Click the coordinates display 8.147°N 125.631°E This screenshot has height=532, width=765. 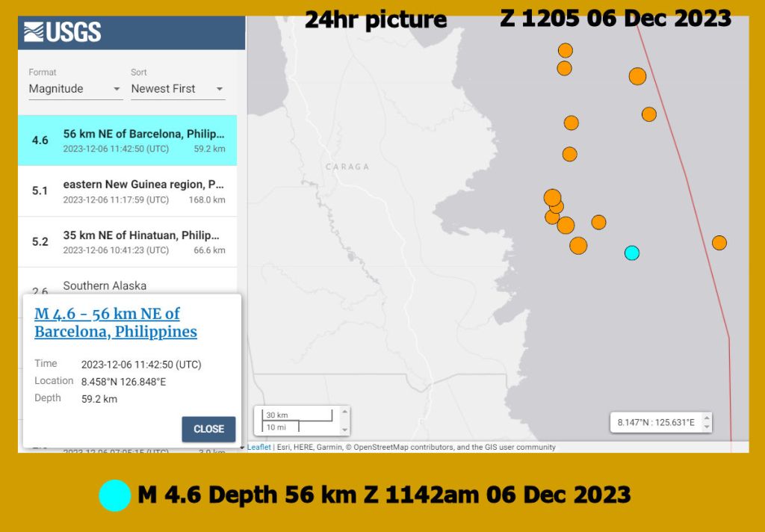[656, 423]
